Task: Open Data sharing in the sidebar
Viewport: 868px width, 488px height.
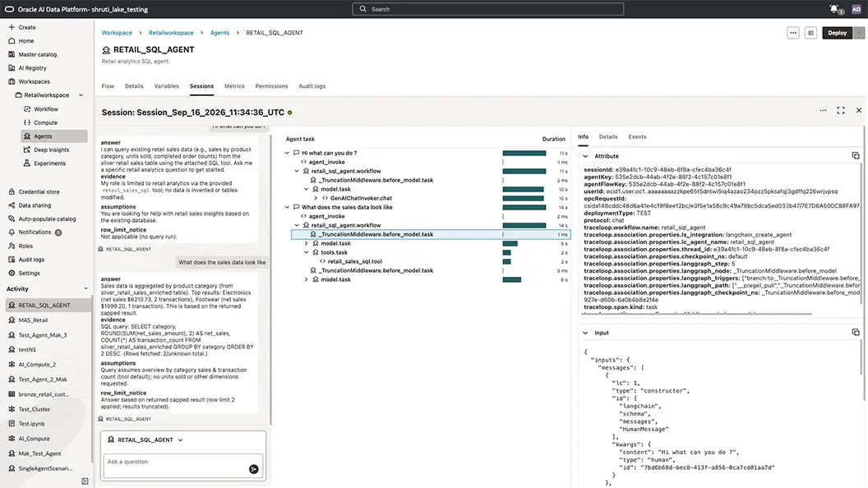Action: pos(35,205)
